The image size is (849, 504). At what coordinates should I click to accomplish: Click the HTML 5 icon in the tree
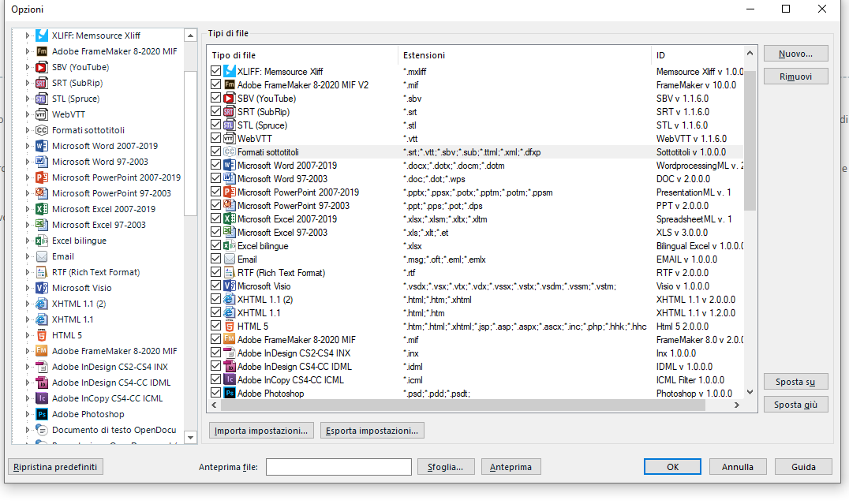point(42,335)
